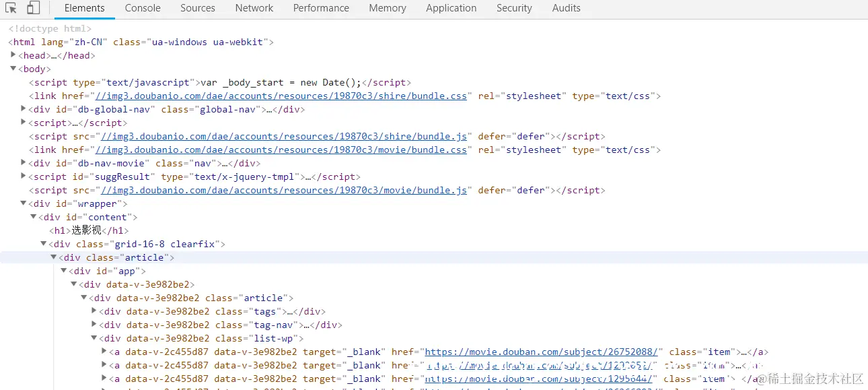The width and height of the screenshot is (868, 390).
Task: Select the _body_start script line
Action: coord(219,82)
